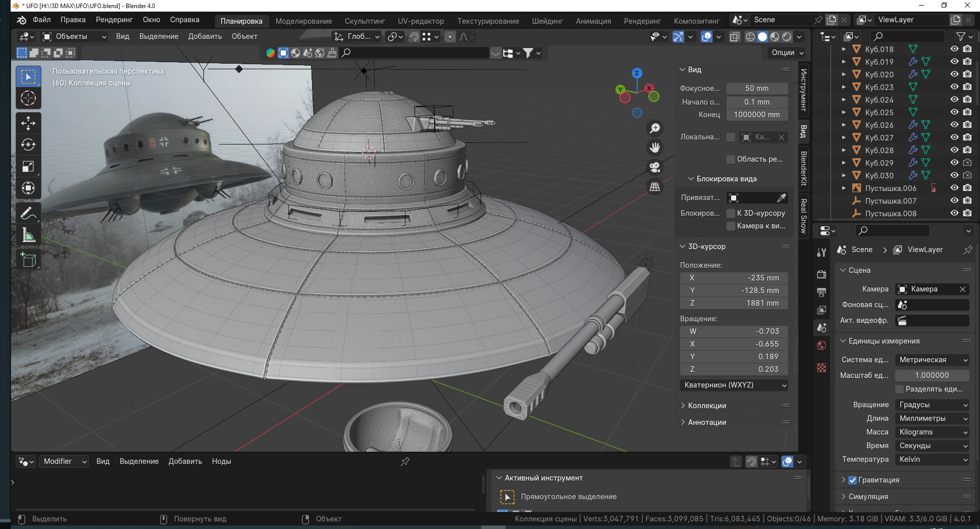Disable render camera for Куб.025
Viewport: 980px width, 529px height.
tap(967, 112)
